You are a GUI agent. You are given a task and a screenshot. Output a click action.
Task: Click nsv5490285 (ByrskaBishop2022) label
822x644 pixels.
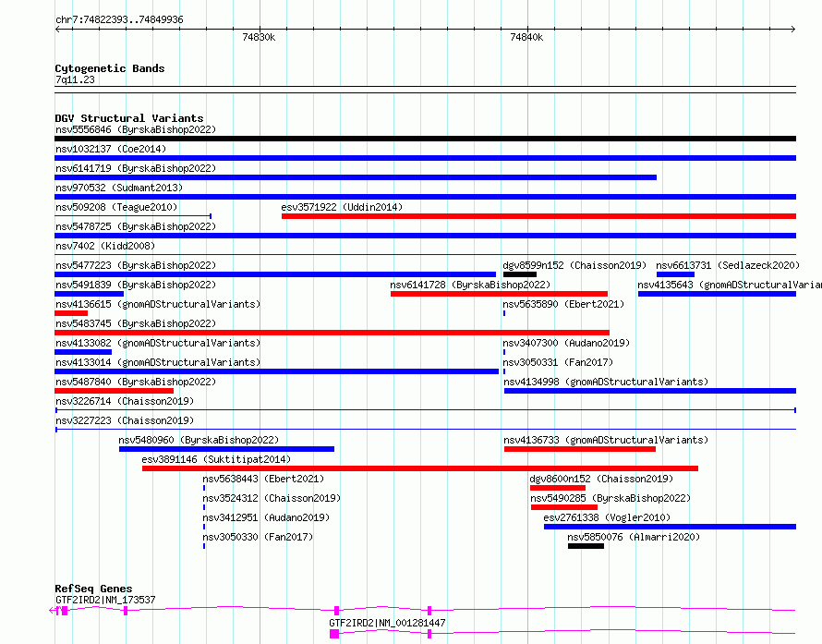(x=610, y=498)
